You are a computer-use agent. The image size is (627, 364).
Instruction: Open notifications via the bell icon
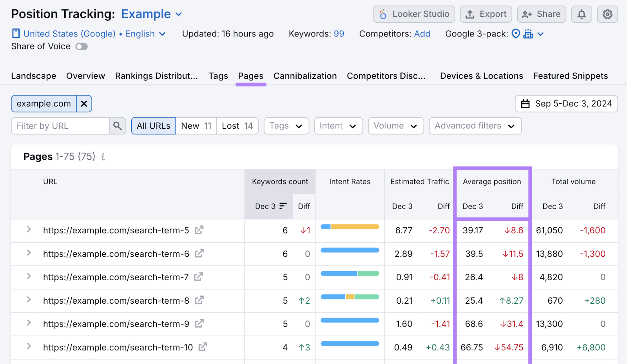coord(581,14)
